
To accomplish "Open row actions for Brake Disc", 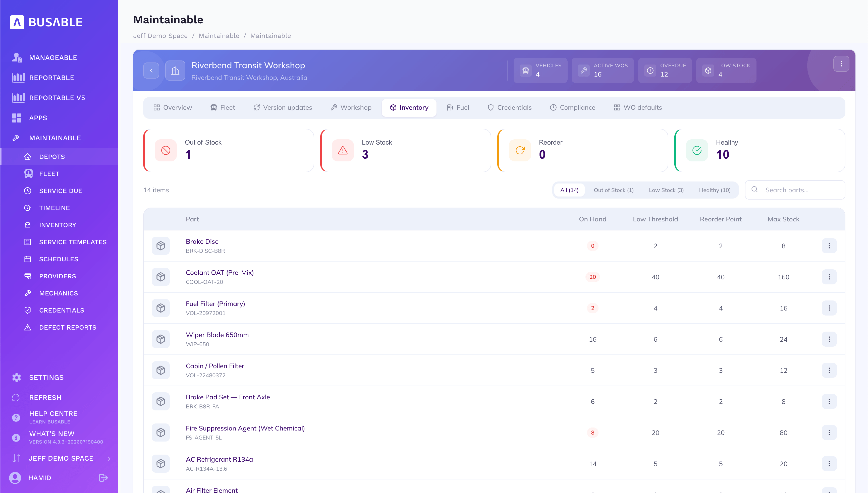I will click(x=829, y=246).
